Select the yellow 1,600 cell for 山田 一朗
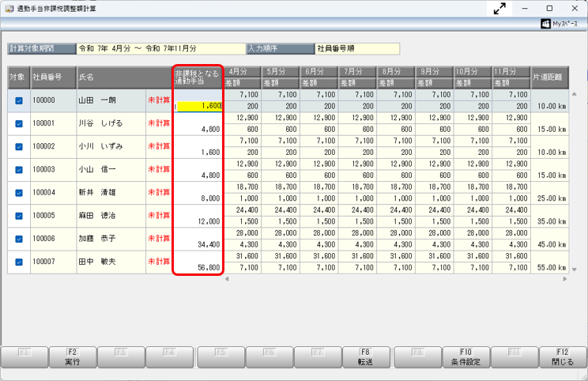Screen dimensions: 588x381 coord(200,106)
